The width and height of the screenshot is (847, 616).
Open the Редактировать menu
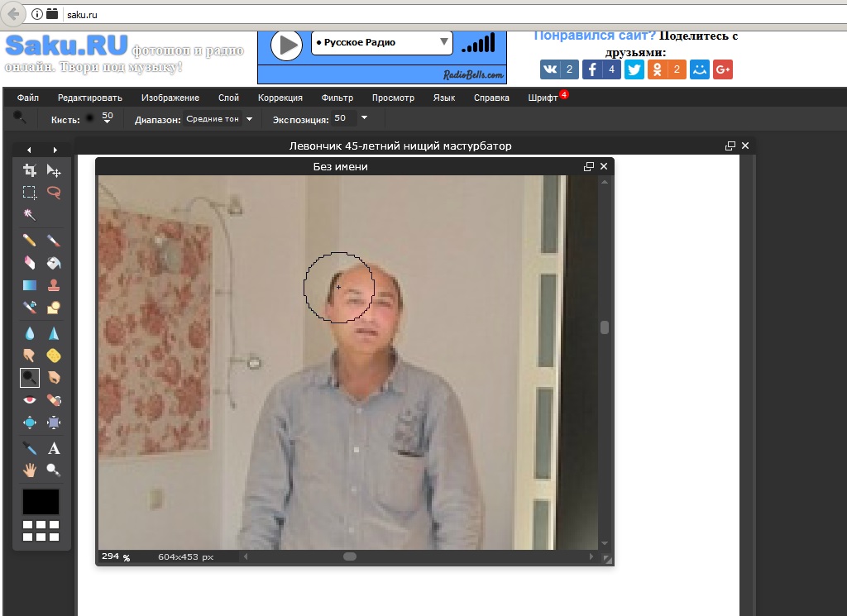coord(89,98)
